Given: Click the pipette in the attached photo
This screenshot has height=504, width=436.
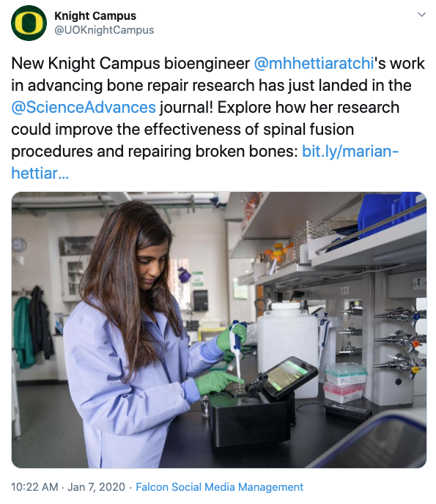Looking at the screenshot, I should (x=237, y=349).
